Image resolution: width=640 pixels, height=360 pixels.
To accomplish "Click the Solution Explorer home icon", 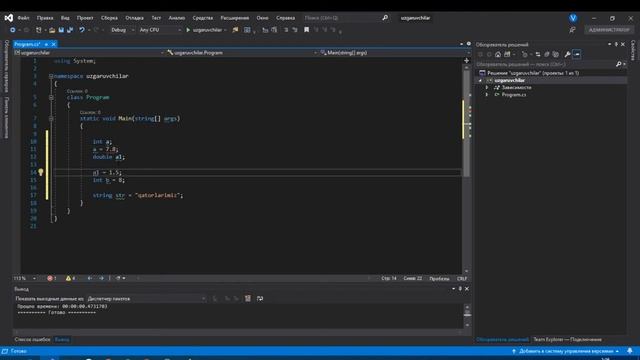I will point(498,54).
